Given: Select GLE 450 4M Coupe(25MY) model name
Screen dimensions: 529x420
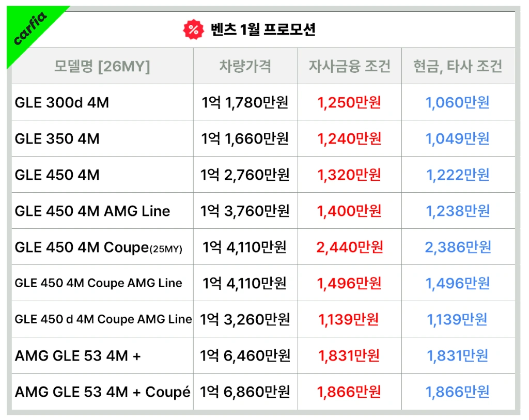Looking at the screenshot, I should pos(99,247).
